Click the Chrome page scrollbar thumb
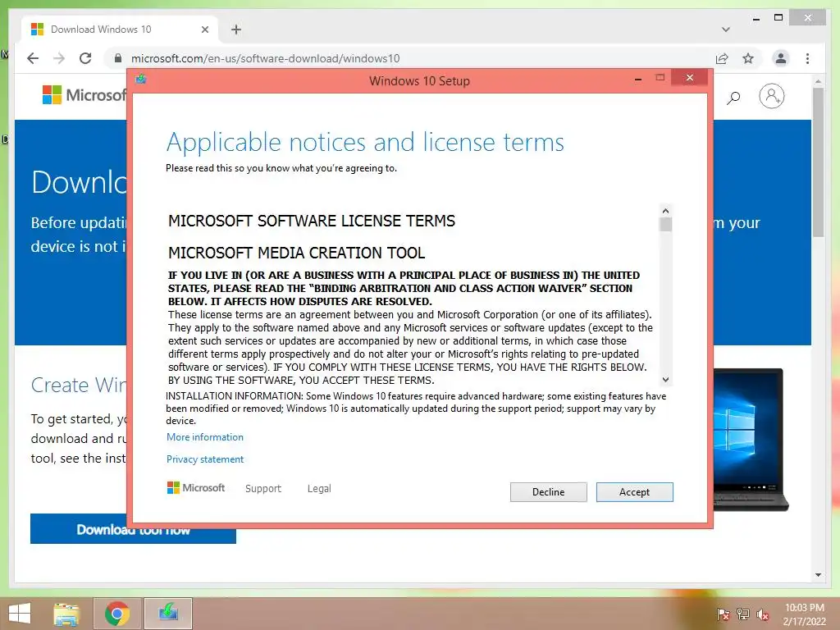 818,162
